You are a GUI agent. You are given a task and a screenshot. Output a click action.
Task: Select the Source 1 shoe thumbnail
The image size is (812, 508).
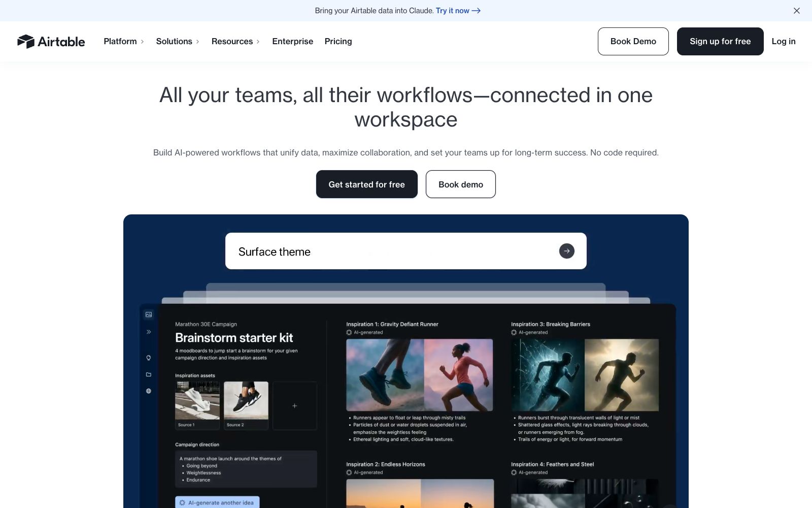pos(197,406)
